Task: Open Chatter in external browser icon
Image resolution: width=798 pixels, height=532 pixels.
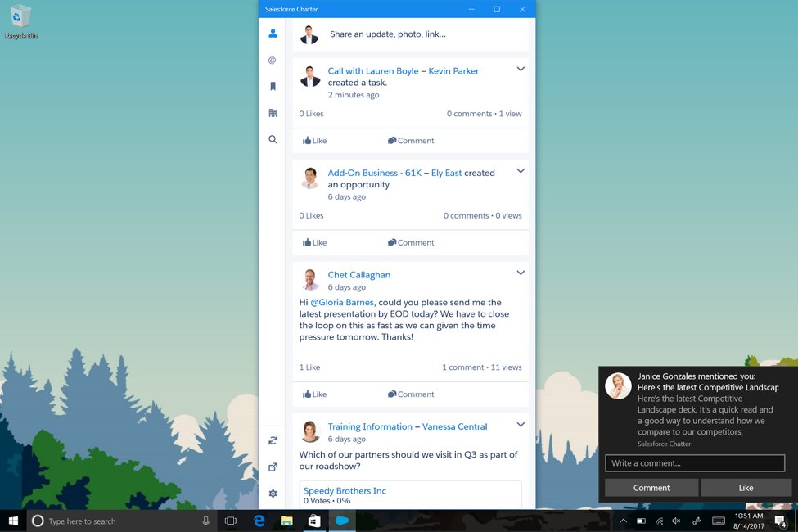Action: click(x=273, y=467)
